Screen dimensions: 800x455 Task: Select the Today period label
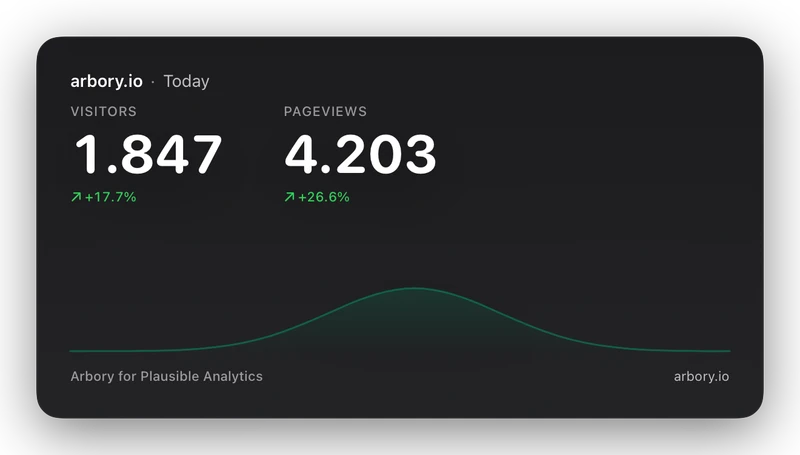[x=186, y=82]
